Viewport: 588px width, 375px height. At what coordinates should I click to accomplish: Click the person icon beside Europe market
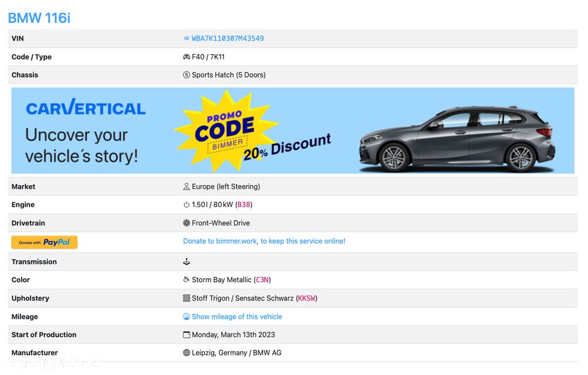(186, 186)
